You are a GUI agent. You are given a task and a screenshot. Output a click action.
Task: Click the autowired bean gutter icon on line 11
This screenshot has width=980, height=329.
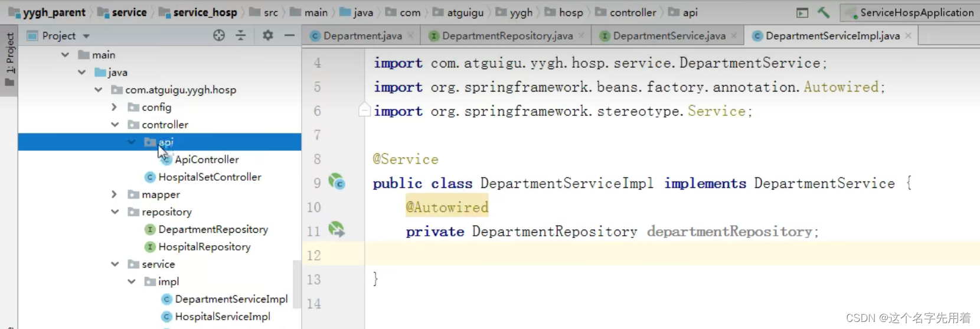click(337, 230)
